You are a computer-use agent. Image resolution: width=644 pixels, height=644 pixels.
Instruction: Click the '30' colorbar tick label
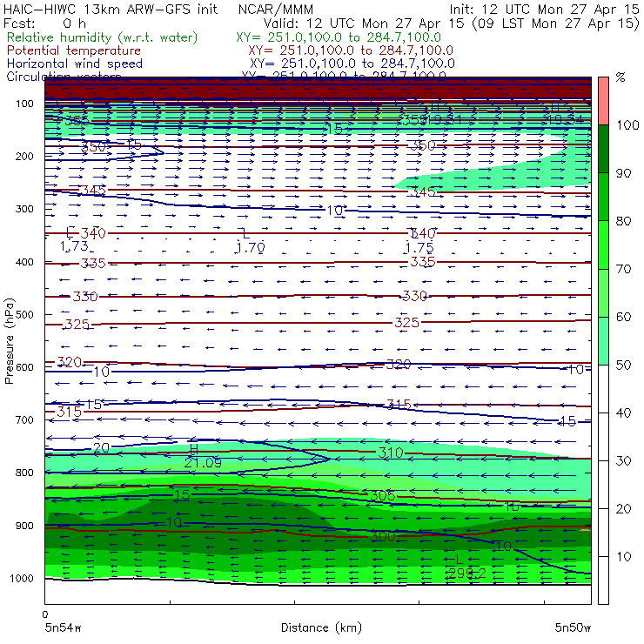(623, 461)
